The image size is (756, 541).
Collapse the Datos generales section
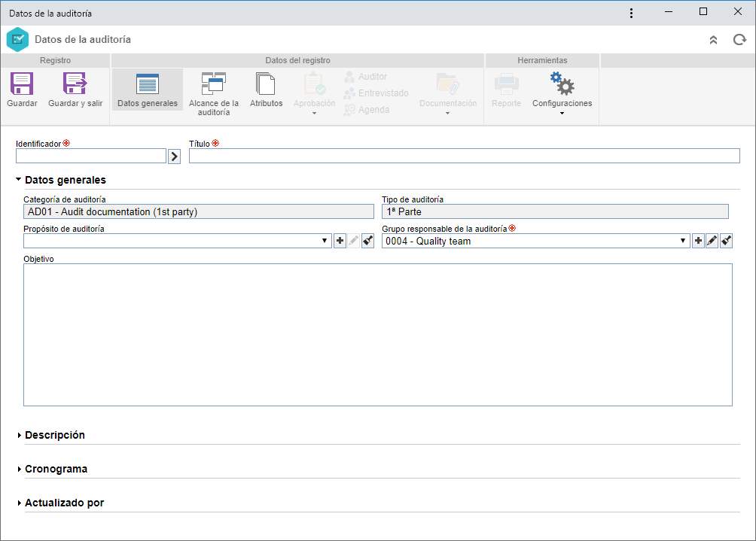[18, 180]
